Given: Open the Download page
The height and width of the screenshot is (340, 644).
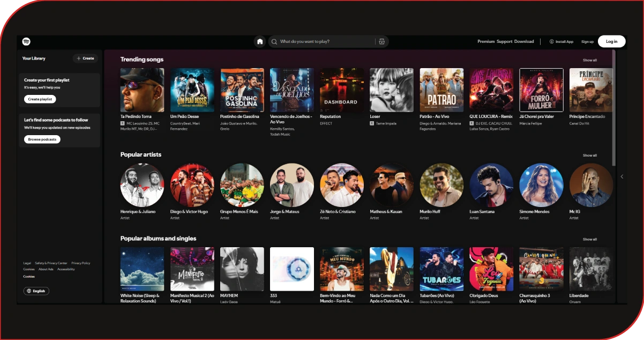Looking at the screenshot, I should (x=524, y=41).
